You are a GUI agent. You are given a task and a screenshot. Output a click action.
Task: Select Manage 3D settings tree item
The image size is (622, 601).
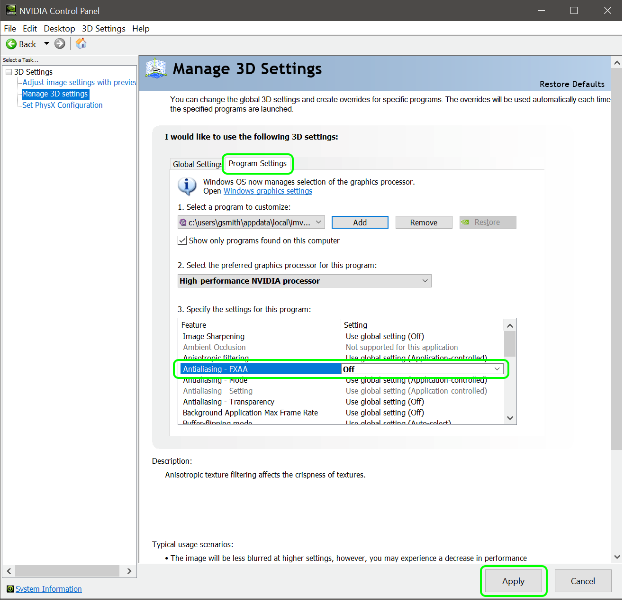[55, 94]
